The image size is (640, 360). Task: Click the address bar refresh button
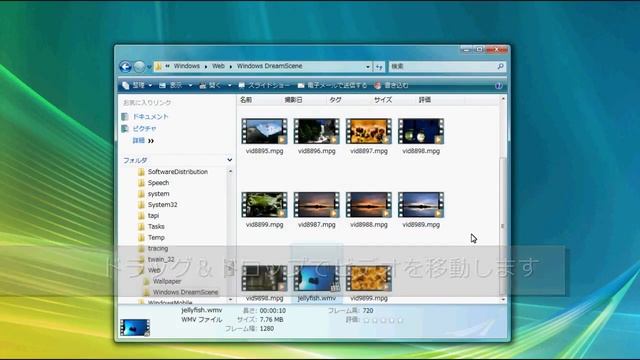[379, 67]
